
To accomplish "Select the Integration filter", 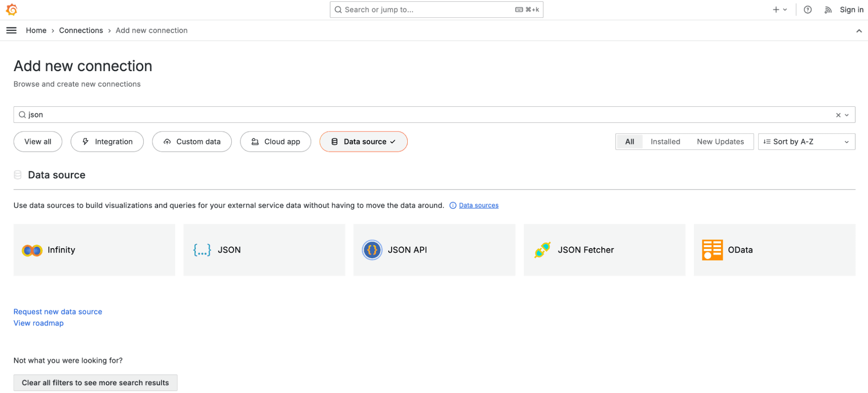I will [x=107, y=142].
